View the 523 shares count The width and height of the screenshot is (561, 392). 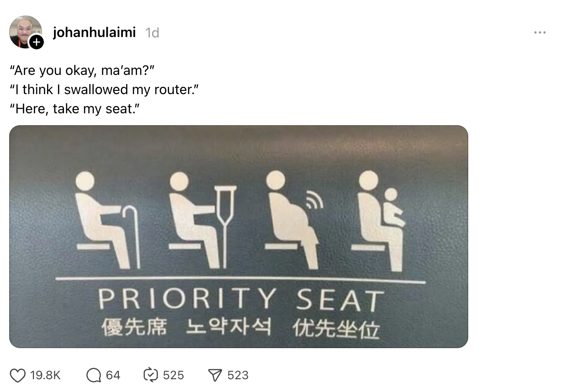coord(238,376)
